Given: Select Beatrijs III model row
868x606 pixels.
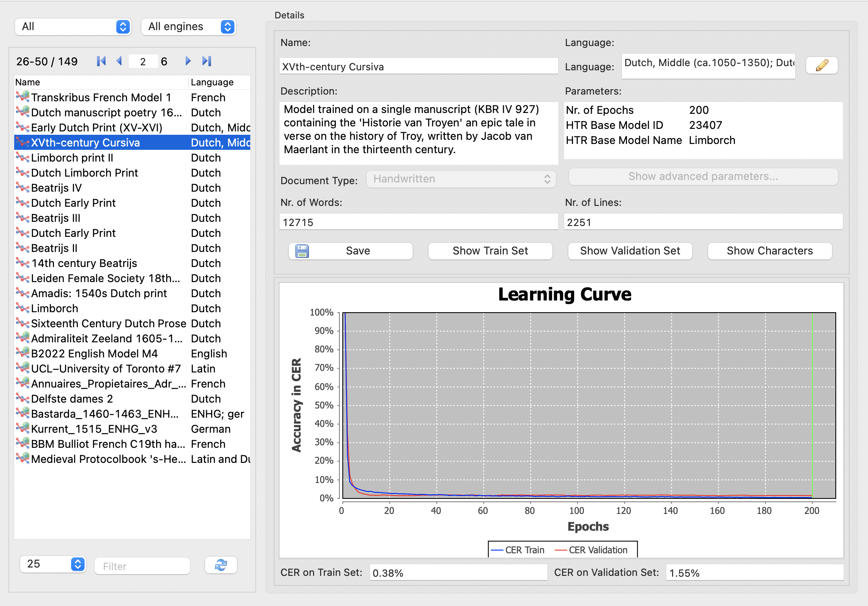Looking at the screenshot, I should coord(132,218).
